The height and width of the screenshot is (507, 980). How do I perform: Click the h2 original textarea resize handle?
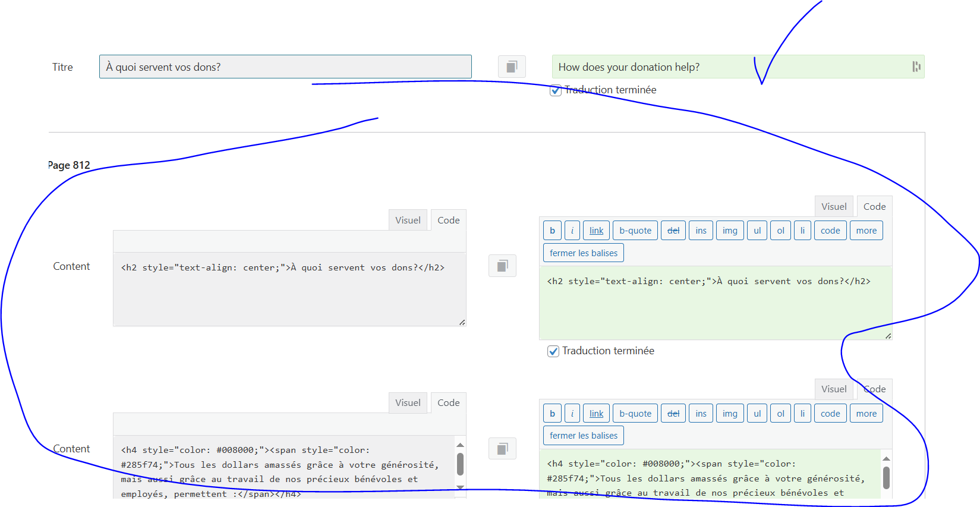pyautogui.click(x=462, y=322)
